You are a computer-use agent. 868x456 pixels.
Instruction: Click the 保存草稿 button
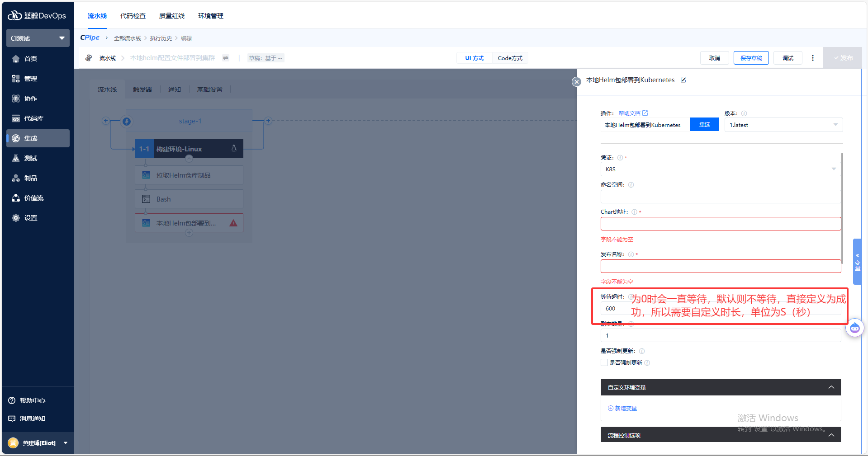pyautogui.click(x=751, y=58)
